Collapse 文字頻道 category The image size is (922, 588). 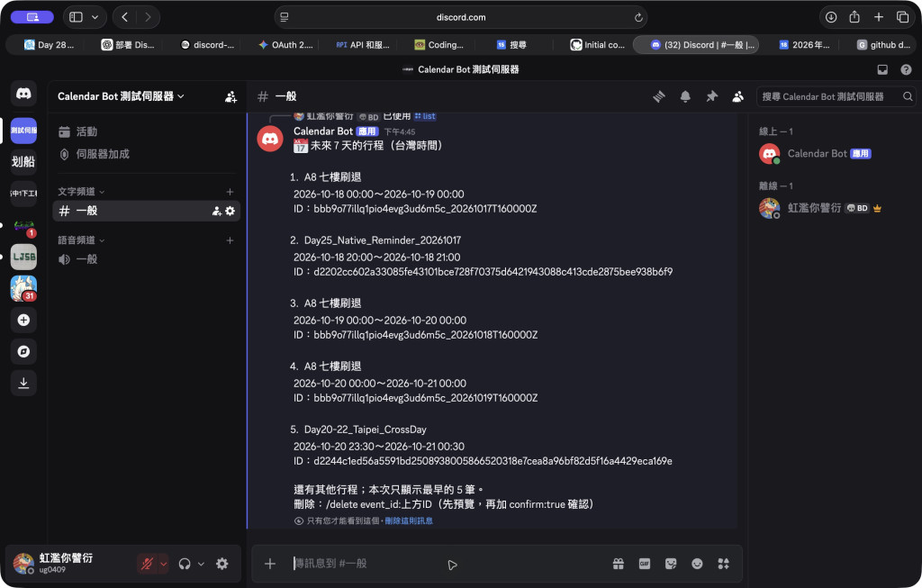[81, 192]
